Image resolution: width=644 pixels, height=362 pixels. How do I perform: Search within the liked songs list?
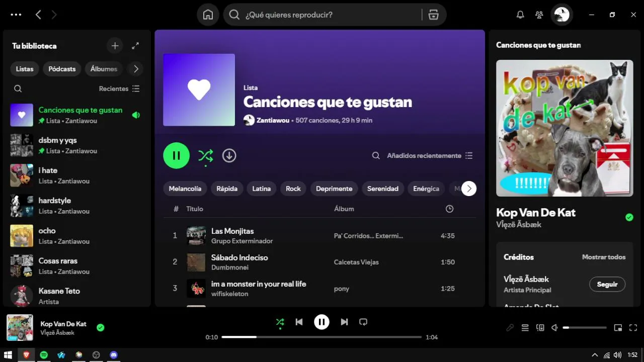tap(376, 155)
